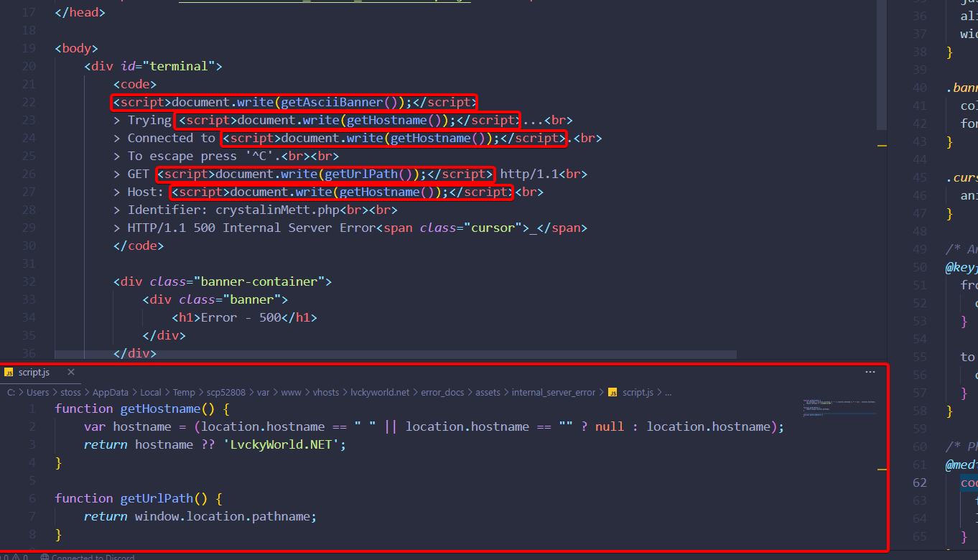978x560 pixels.
Task: Click the yellow overview ruler marker in script.js
Action: coord(882,469)
